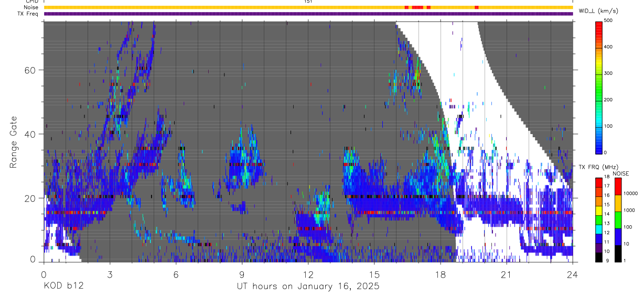Click the "500" value on the width colorbar

point(608,20)
